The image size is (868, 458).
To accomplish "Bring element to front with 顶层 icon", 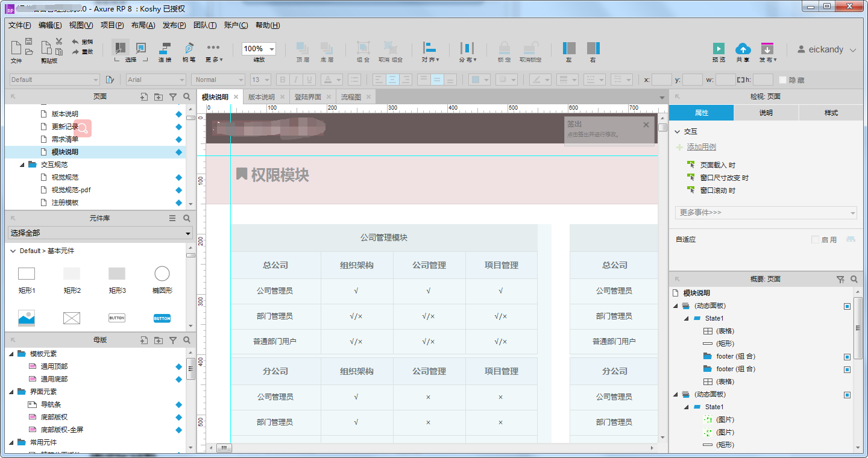I will (x=302, y=49).
